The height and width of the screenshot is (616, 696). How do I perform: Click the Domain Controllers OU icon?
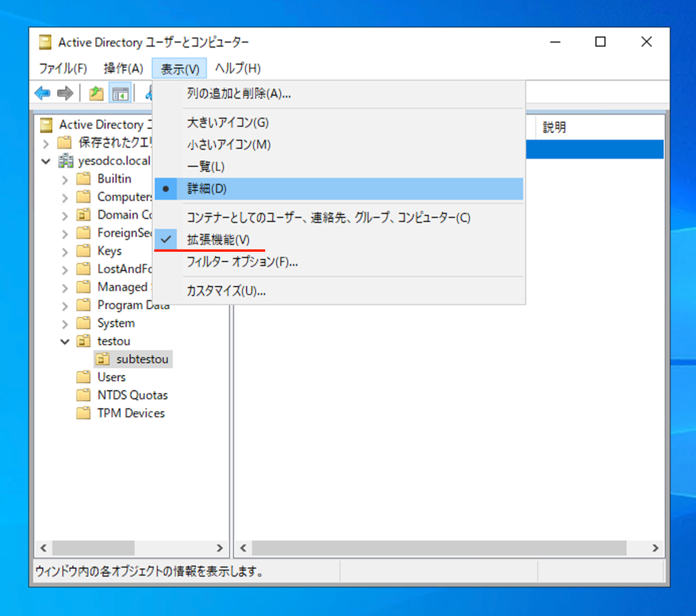[x=84, y=215]
